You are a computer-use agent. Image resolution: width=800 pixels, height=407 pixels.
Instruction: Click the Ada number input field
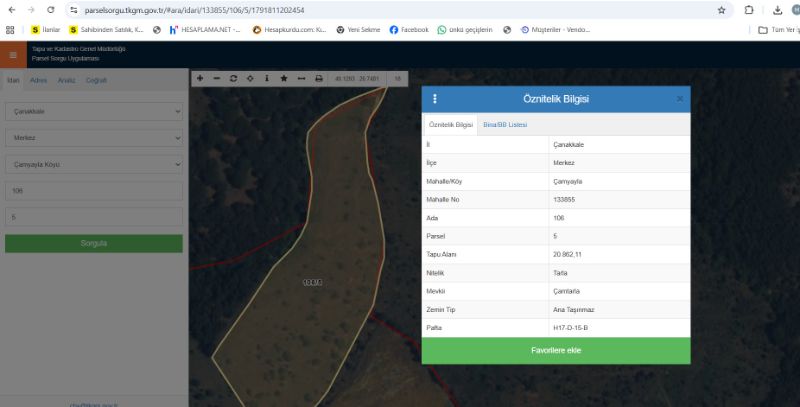(x=94, y=191)
